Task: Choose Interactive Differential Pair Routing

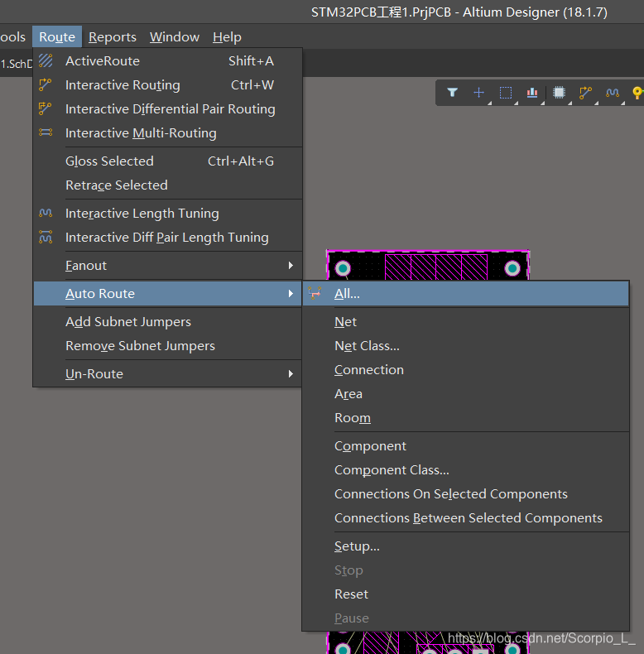Action: (x=168, y=108)
